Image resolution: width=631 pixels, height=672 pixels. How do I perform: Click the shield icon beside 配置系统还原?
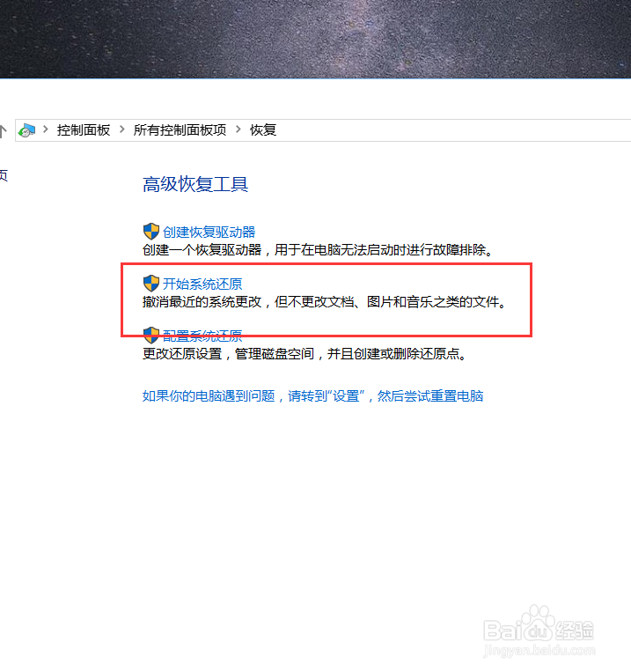point(151,336)
